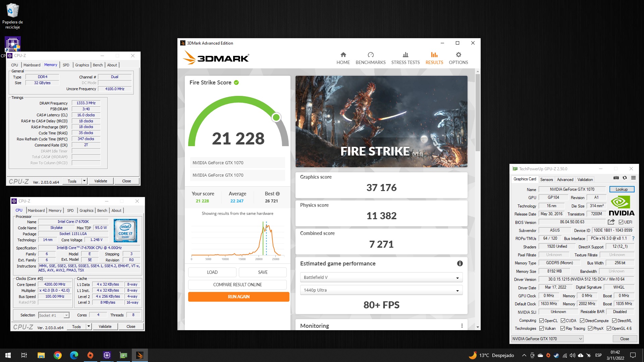
Task: Open Microsoft Edge from the taskbar
Action: [x=74, y=355]
